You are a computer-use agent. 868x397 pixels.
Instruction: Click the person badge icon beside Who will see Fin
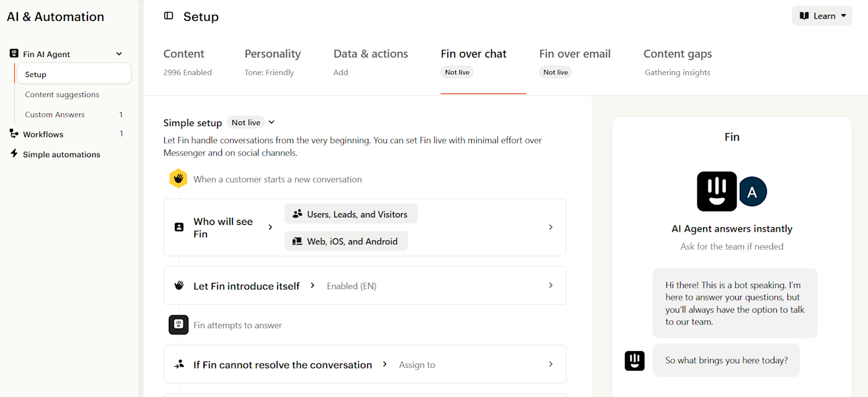pos(179,227)
